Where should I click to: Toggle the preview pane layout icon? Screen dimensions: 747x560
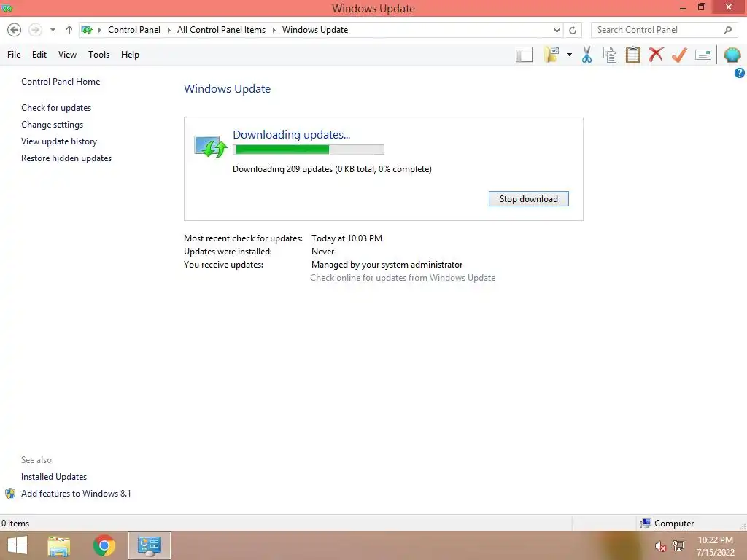click(524, 55)
